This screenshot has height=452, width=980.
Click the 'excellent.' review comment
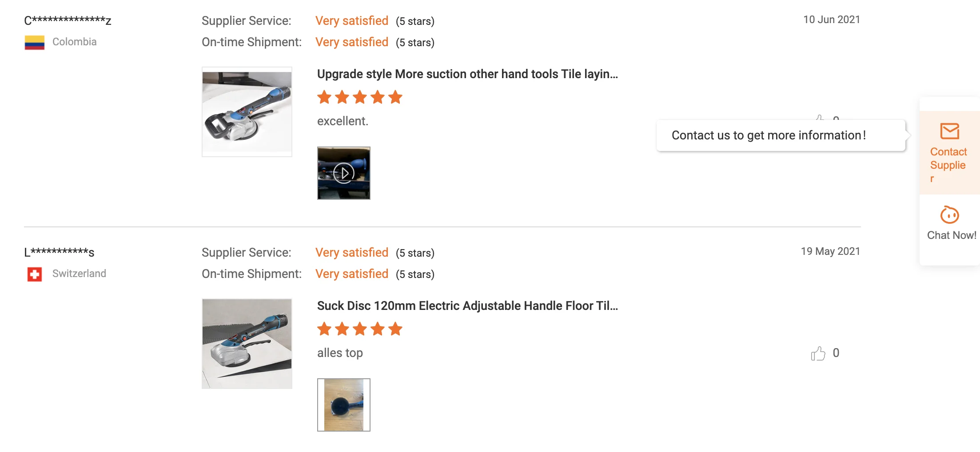343,121
